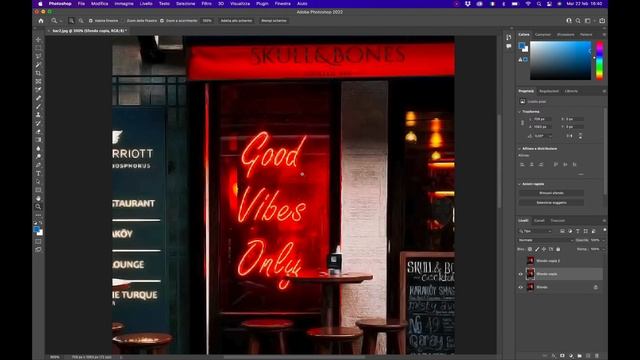Toggle link width and height icon
Viewport: 640px width, 360px height.
coord(522,123)
